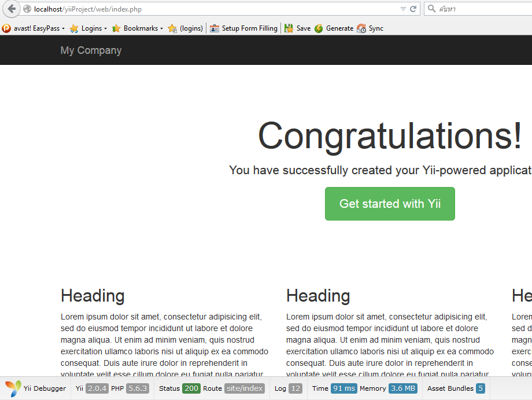Image resolution: width=532 pixels, height=400 pixels.
Task: Click the avast EasyPass orange icon
Action: point(6,28)
